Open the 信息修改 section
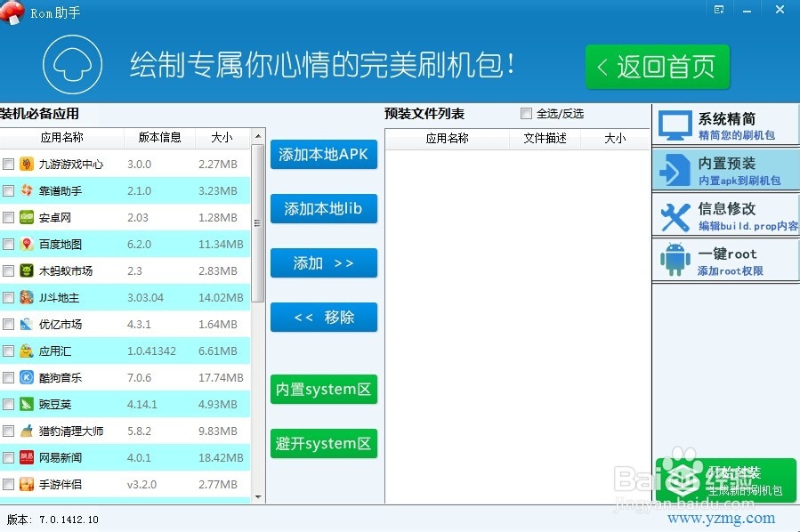Viewport: 800px width, 532px height. pyautogui.click(x=725, y=214)
